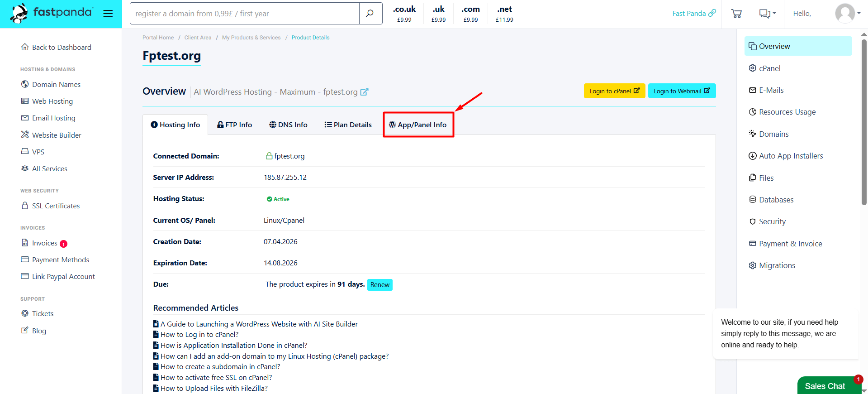The width and height of the screenshot is (868, 394).
Task: Open Link Paypal Account
Action: coord(58,276)
